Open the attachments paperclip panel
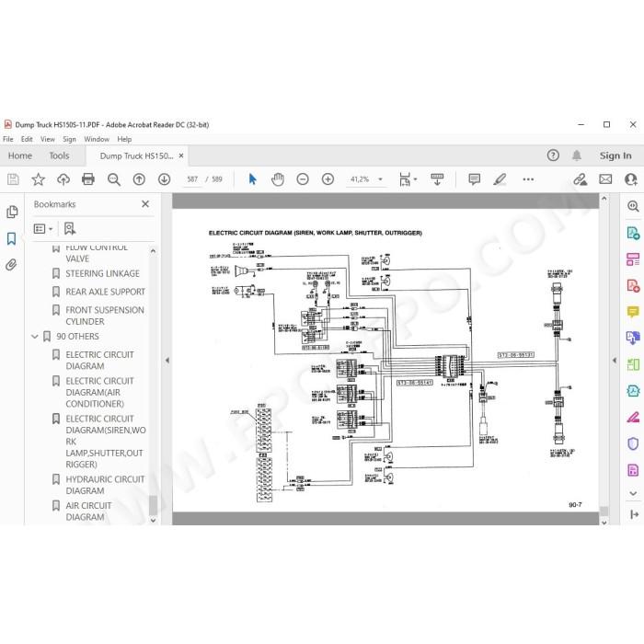Viewport: 644px width, 644px height. point(11,265)
